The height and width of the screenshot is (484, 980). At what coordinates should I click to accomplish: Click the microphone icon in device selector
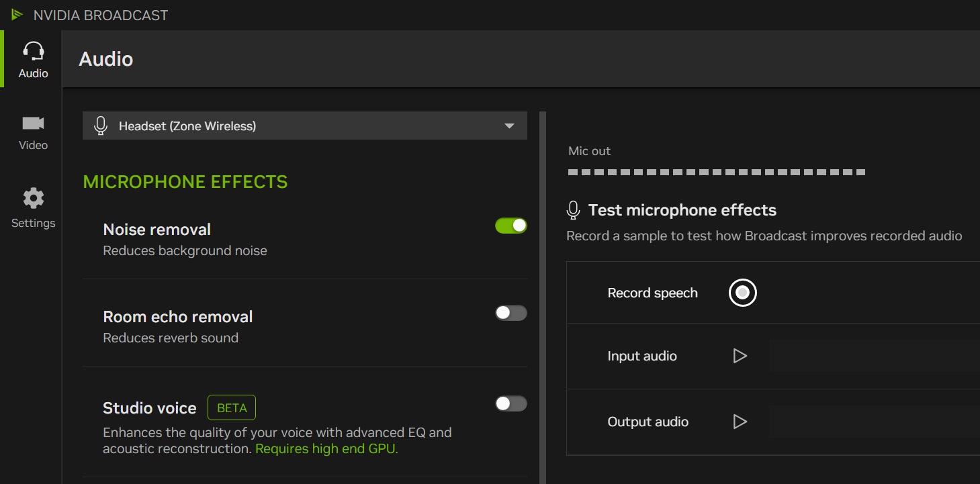pos(101,125)
